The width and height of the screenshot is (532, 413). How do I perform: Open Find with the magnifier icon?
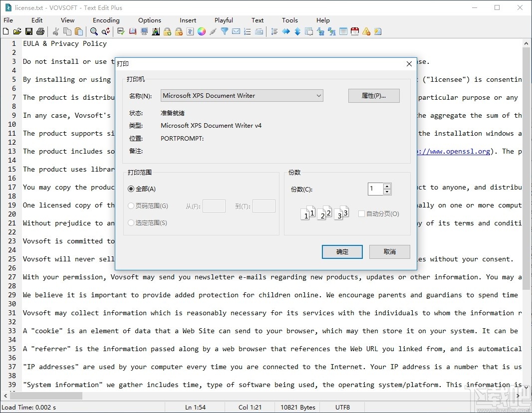click(94, 31)
